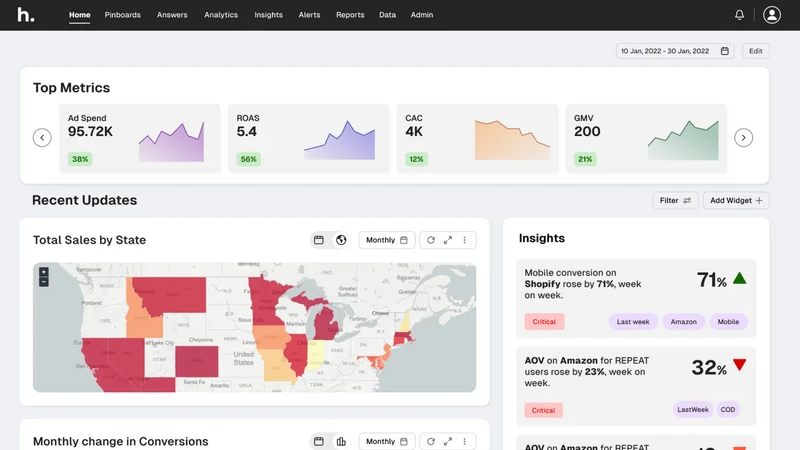Click the Mobile tag
This screenshot has width=800, height=450.
click(x=728, y=321)
